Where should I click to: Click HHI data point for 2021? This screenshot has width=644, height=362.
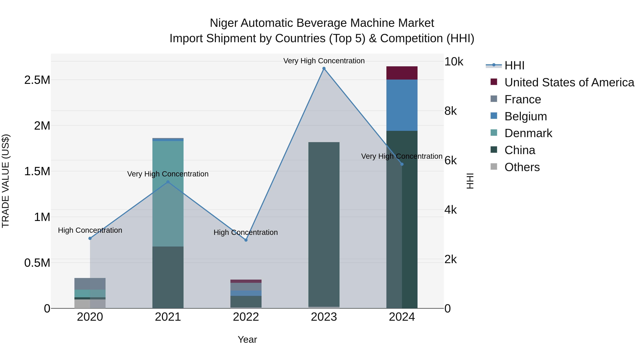[168, 182]
